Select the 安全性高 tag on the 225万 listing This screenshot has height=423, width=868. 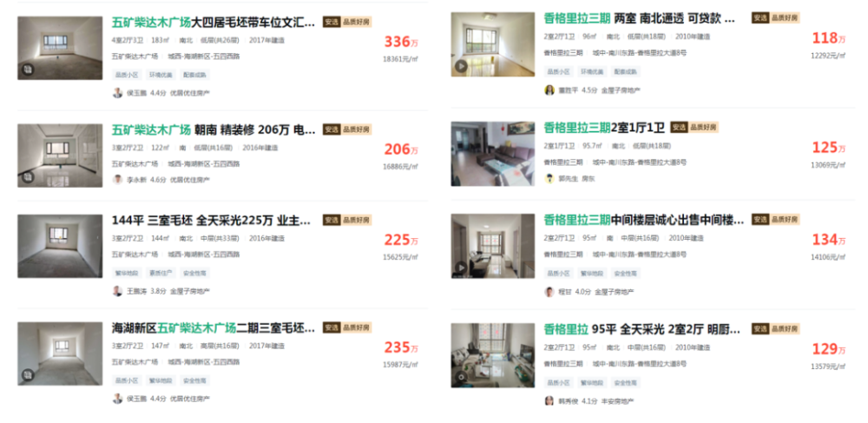tap(194, 273)
